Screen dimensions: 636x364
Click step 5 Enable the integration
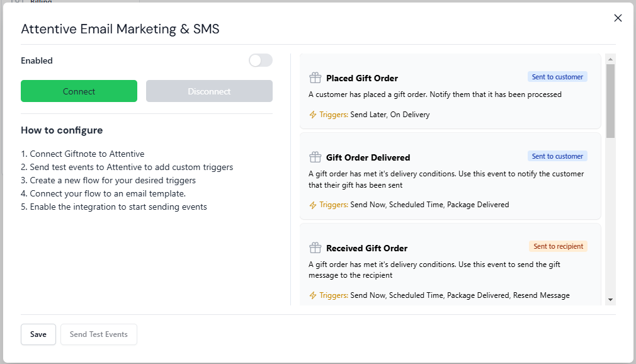coord(114,207)
